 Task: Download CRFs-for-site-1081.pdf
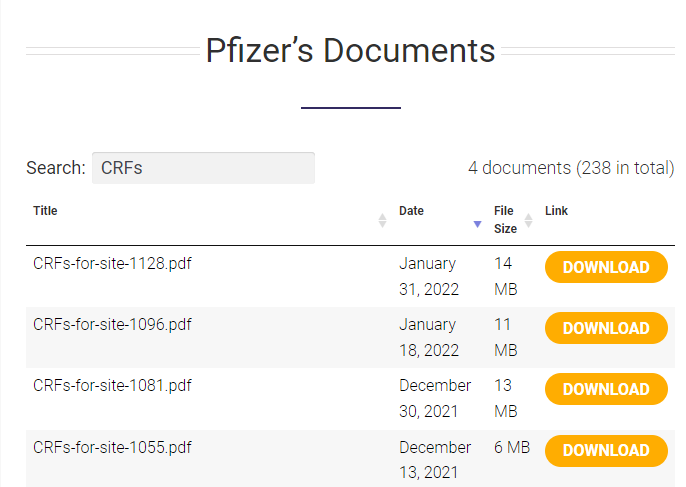tap(606, 389)
